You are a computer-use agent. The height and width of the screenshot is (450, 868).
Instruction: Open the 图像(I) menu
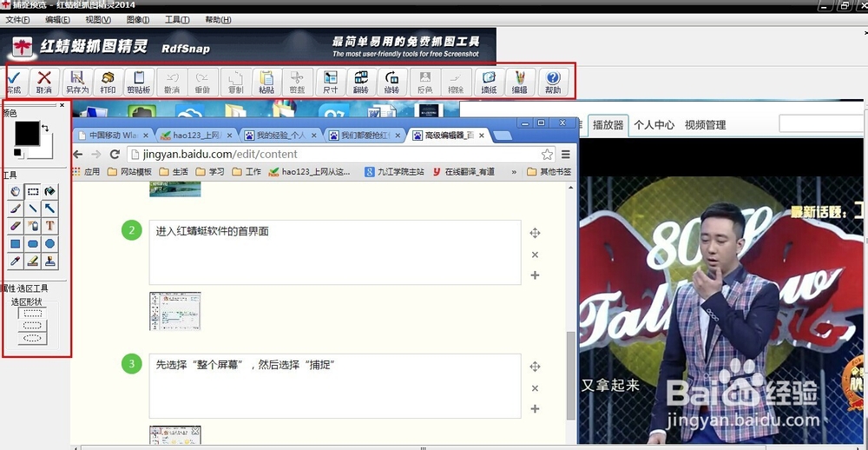138,20
